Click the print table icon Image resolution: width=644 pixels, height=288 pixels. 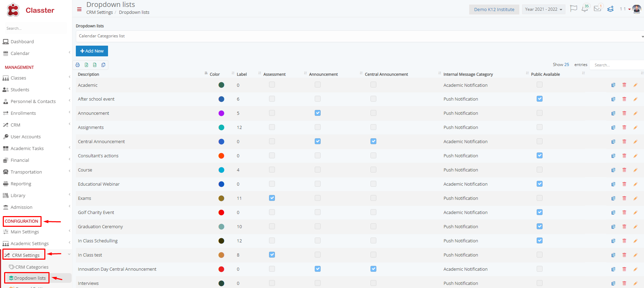tap(78, 65)
